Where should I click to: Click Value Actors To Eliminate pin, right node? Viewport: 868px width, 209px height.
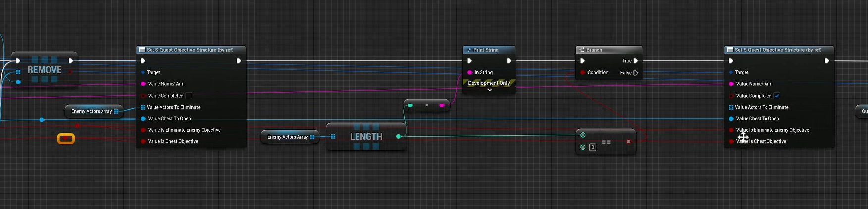pyautogui.click(x=731, y=107)
